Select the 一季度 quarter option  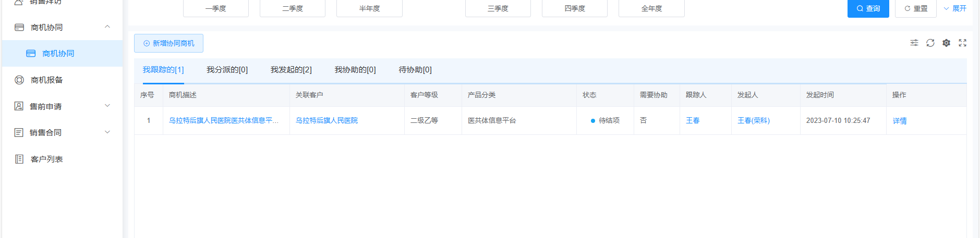(x=215, y=8)
